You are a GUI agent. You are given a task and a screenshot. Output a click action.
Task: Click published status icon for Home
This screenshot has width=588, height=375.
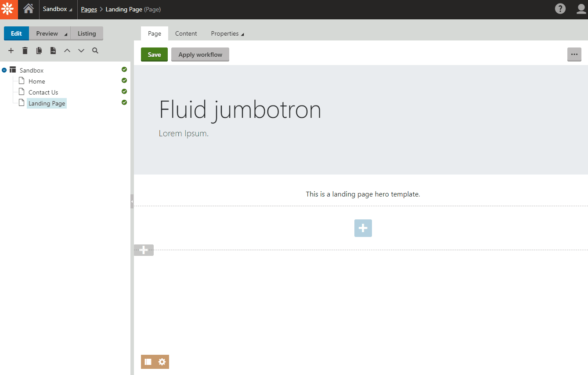[124, 80]
